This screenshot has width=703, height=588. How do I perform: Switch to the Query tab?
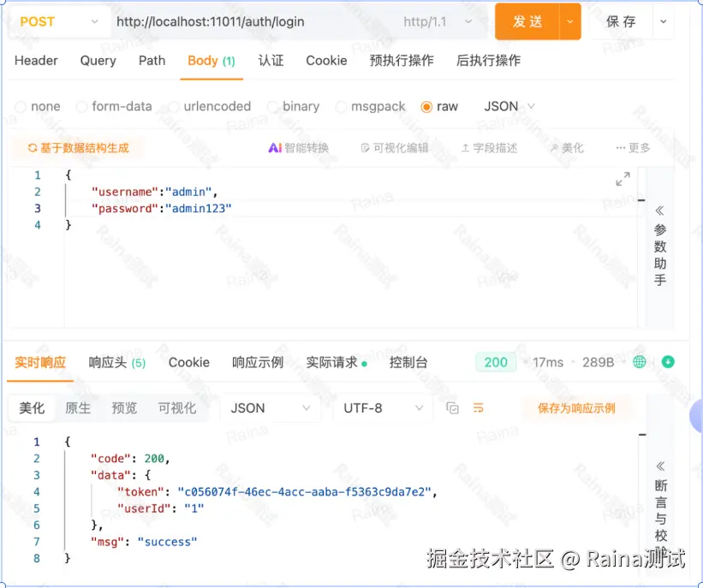point(98,61)
